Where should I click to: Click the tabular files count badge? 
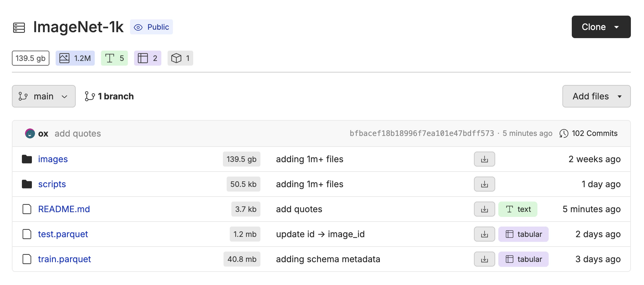click(x=147, y=58)
